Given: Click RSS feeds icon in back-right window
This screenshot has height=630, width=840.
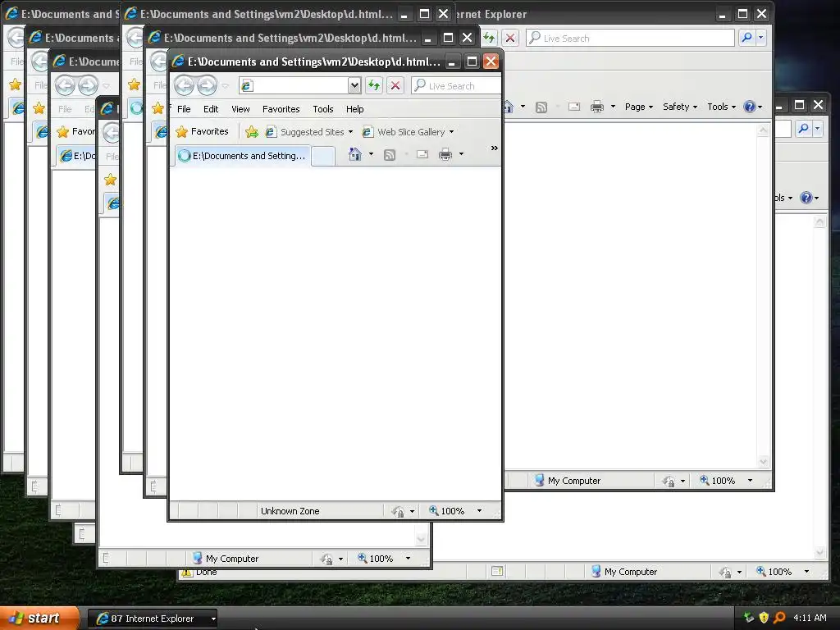Looking at the screenshot, I should tap(541, 107).
